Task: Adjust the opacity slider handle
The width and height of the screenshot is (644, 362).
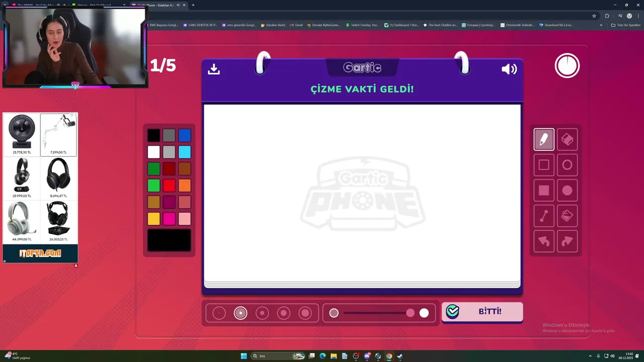Action: pyautogui.click(x=411, y=313)
